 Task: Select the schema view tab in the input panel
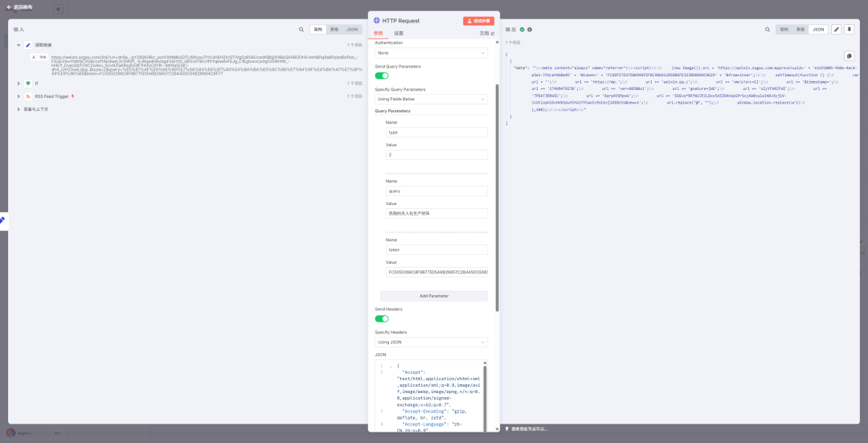[317, 30]
